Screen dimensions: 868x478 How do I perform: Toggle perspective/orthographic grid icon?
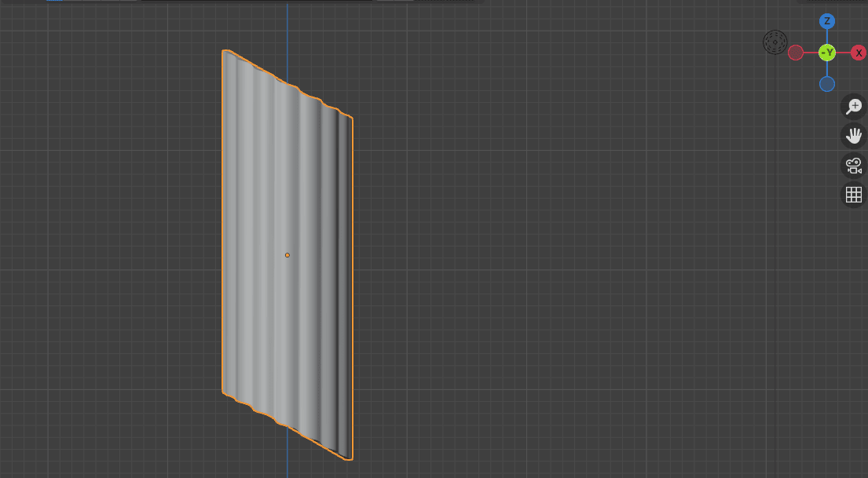853,195
